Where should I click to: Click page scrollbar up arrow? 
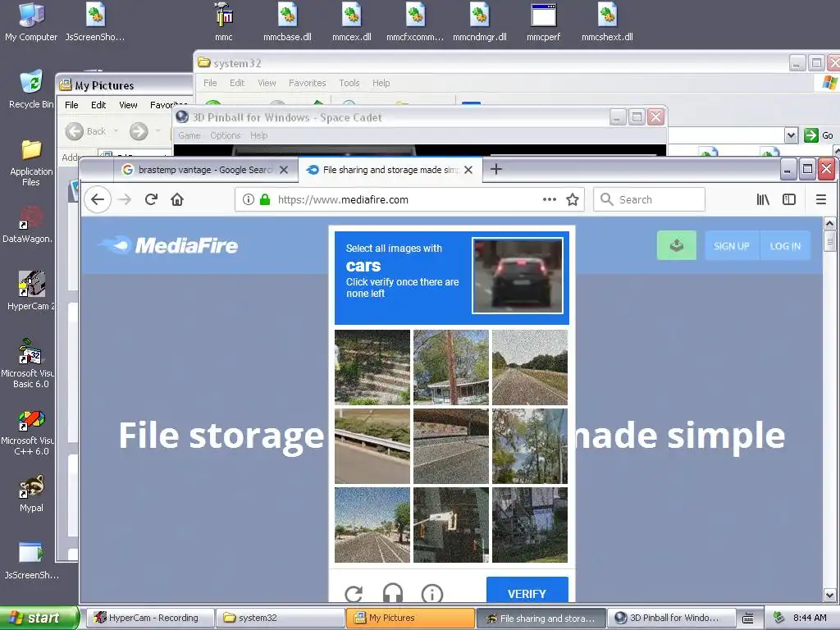(829, 223)
